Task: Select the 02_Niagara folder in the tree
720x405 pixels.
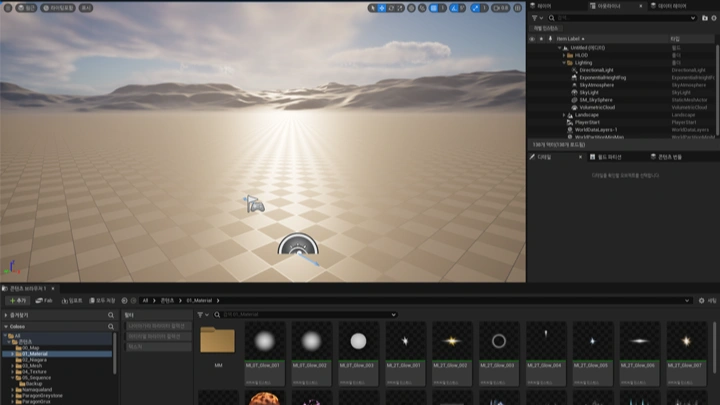Action: pyautogui.click(x=36, y=360)
